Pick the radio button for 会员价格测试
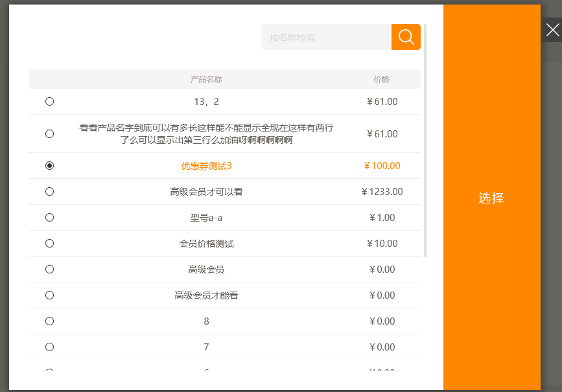This screenshot has height=392, width=562. point(50,244)
